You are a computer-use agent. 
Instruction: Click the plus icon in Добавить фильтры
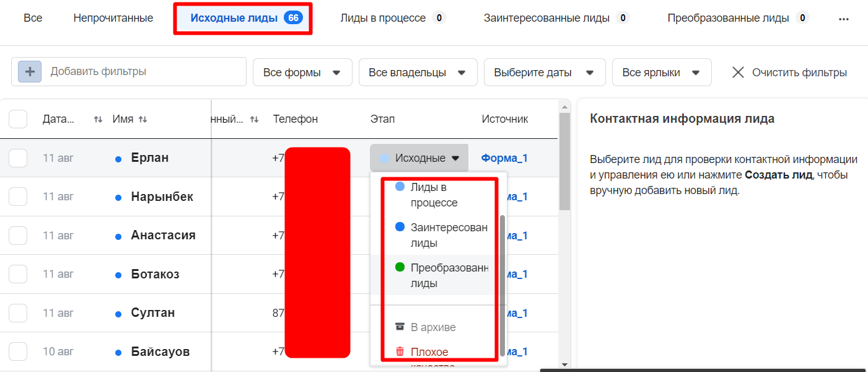(30, 72)
